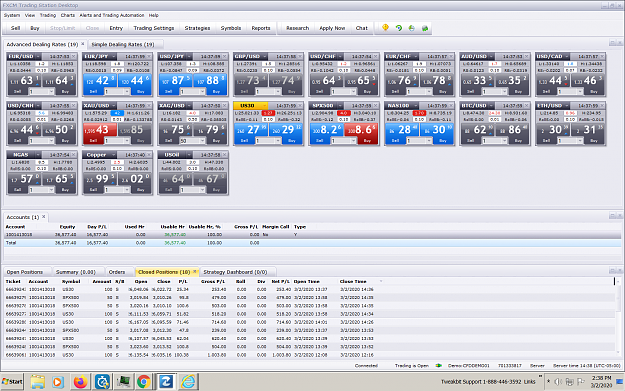
Task: Open the System menu
Action: click(x=12, y=15)
